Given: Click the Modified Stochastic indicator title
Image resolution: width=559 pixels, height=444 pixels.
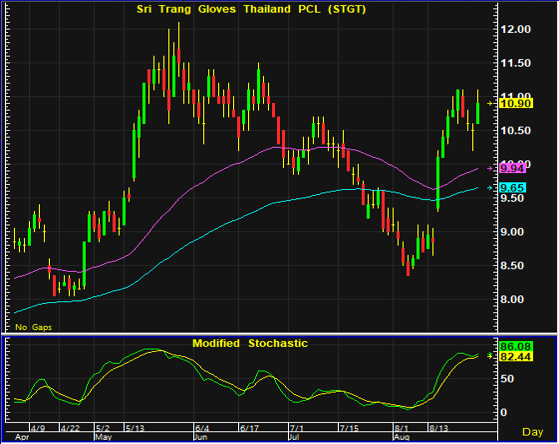Looking at the screenshot, I should 250,343.
